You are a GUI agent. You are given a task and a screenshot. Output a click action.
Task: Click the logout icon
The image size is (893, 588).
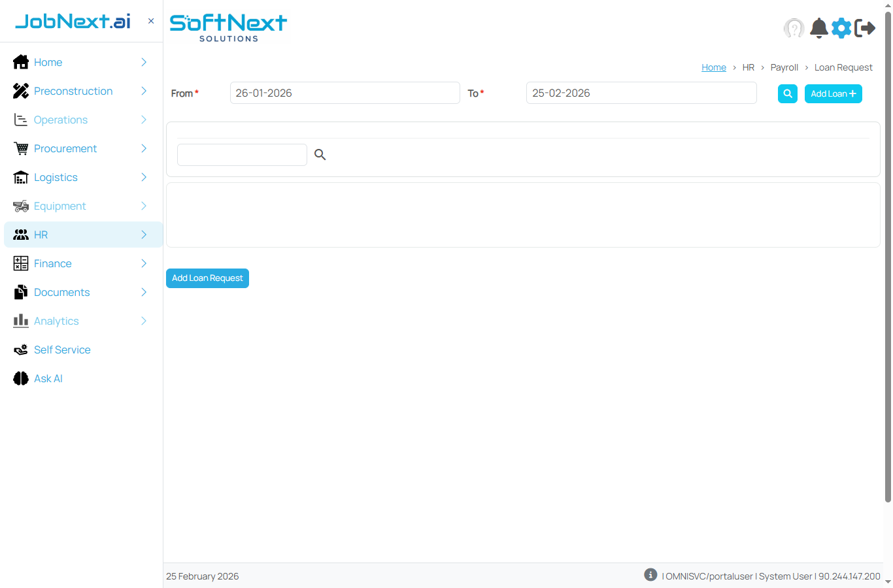point(866,28)
